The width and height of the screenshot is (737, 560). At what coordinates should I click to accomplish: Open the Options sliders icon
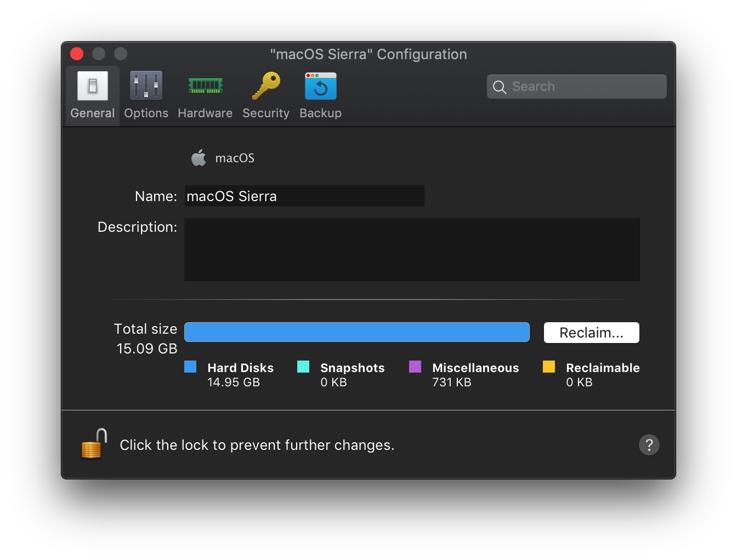pos(146,86)
